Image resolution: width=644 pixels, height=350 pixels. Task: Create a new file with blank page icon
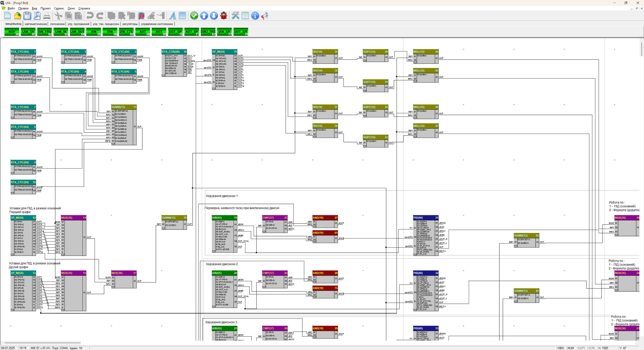pos(8,16)
